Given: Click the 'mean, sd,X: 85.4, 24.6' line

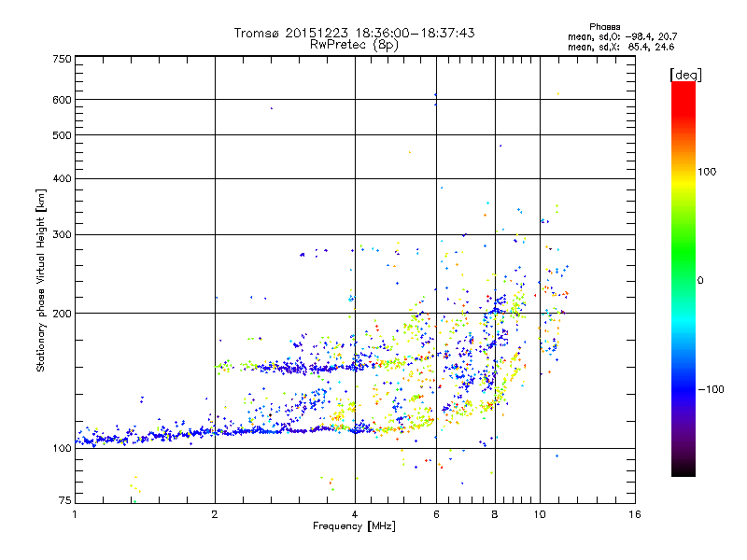Looking at the screenshot, I should coord(621,48).
